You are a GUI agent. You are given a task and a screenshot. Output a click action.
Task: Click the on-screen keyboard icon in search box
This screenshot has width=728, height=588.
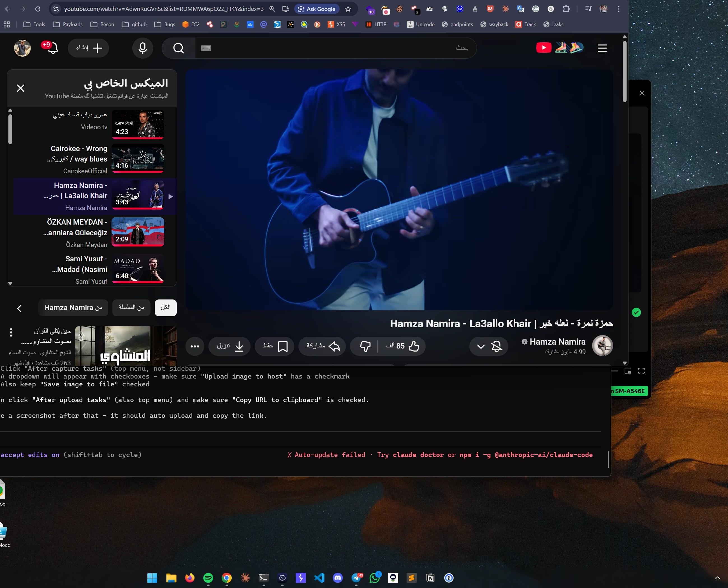(205, 49)
